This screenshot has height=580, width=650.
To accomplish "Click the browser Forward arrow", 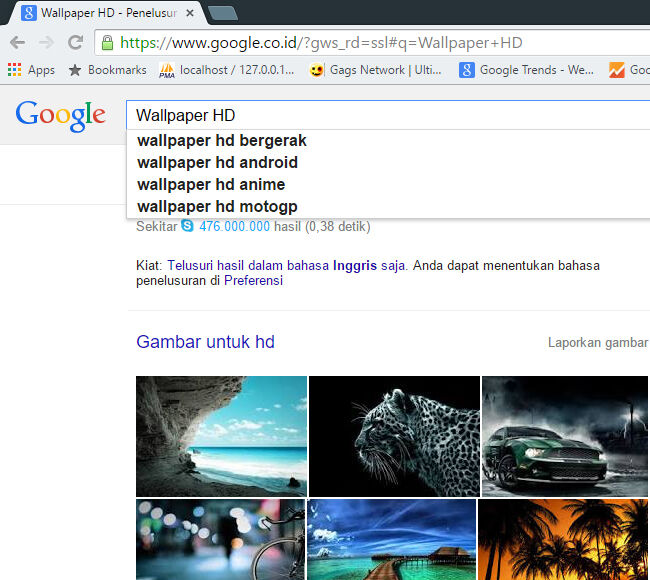I will (x=46, y=42).
